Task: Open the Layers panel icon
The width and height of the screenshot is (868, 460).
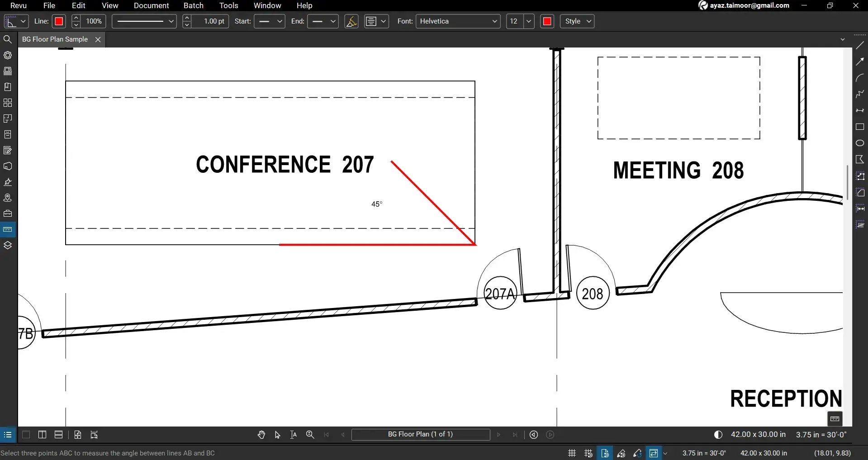Action: (x=8, y=245)
